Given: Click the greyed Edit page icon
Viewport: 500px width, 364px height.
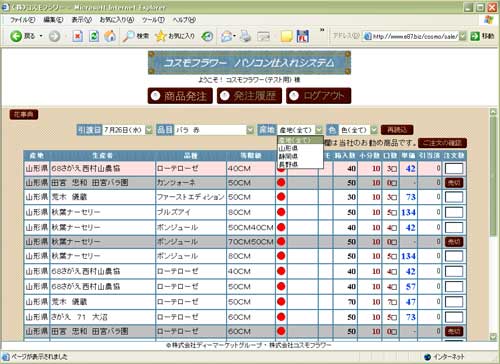Looking at the screenshot, I should pyautogui.click(x=263, y=36).
